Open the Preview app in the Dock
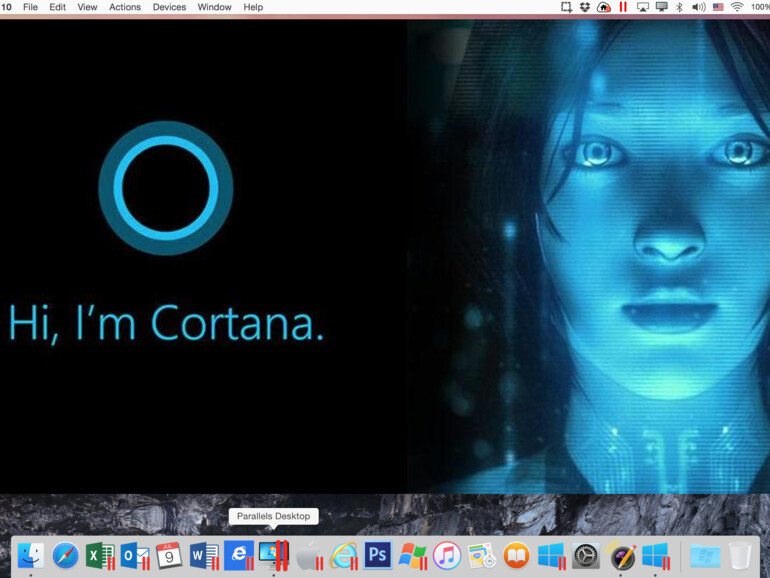Viewport: 770px width, 578px height. pyautogui.click(x=481, y=556)
